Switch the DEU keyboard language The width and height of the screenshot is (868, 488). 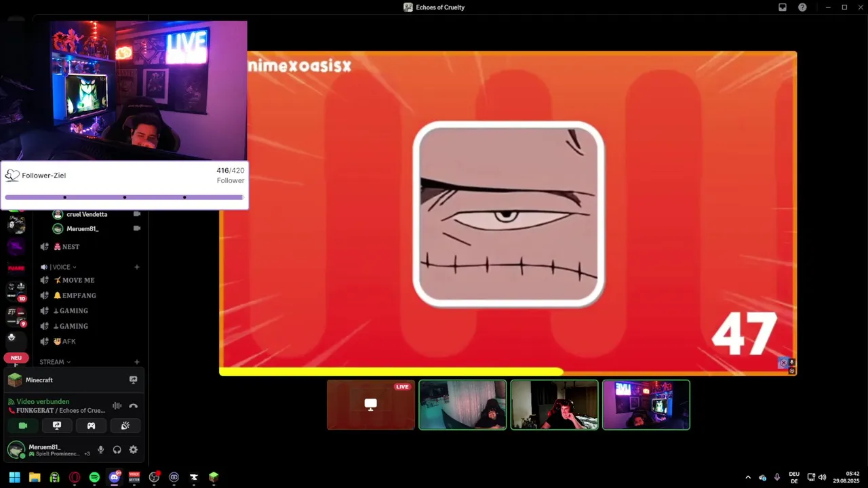click(794, 477)
